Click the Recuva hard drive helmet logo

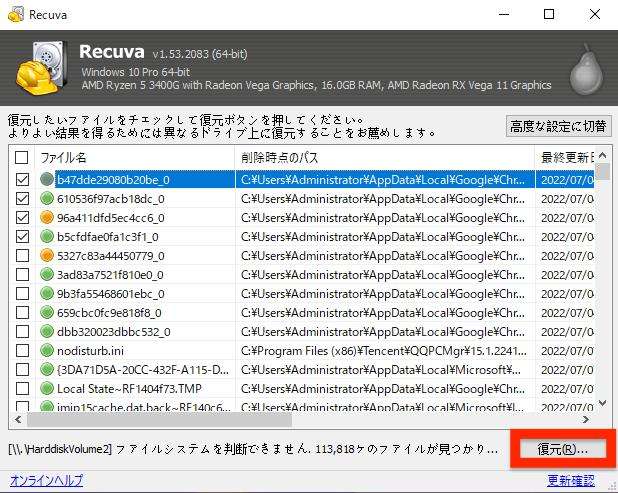[x=42, y=68]
